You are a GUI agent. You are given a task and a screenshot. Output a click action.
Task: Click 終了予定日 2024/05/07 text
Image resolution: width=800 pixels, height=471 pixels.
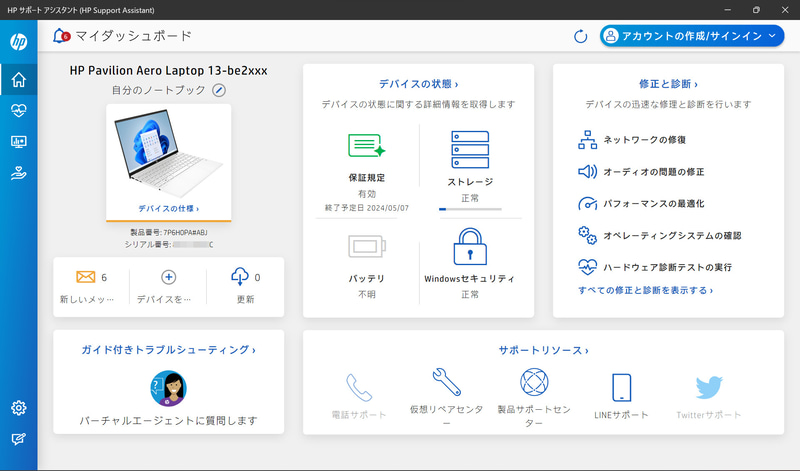366,208
